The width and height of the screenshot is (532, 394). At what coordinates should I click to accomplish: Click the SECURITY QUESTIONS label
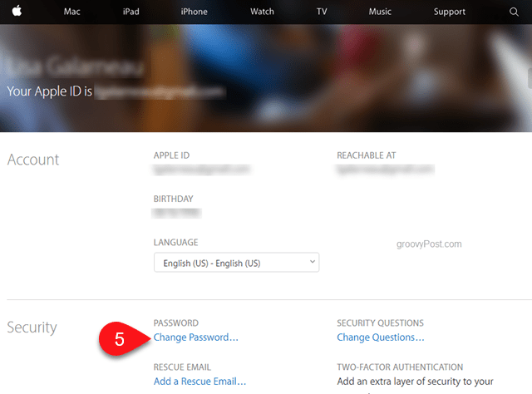381,323
